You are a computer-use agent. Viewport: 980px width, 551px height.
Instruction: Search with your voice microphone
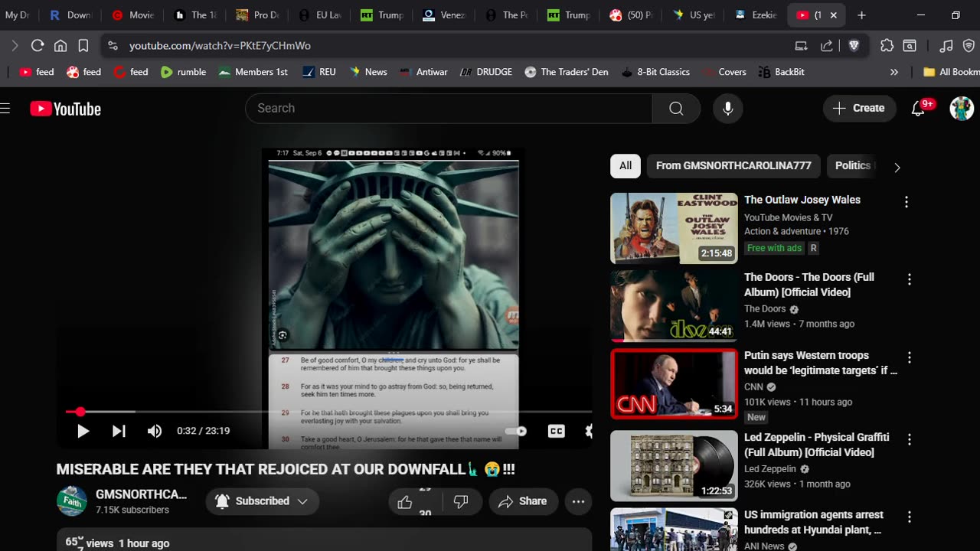(728, 108)
